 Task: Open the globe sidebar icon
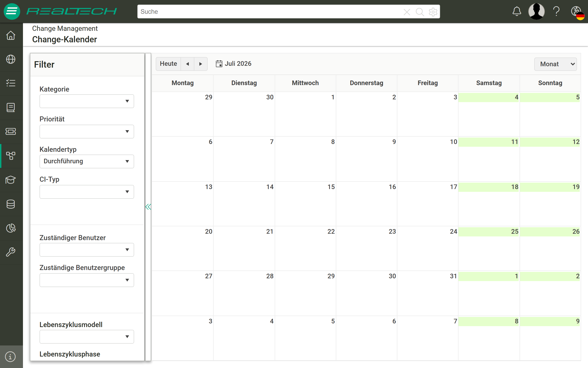[11, 59]
